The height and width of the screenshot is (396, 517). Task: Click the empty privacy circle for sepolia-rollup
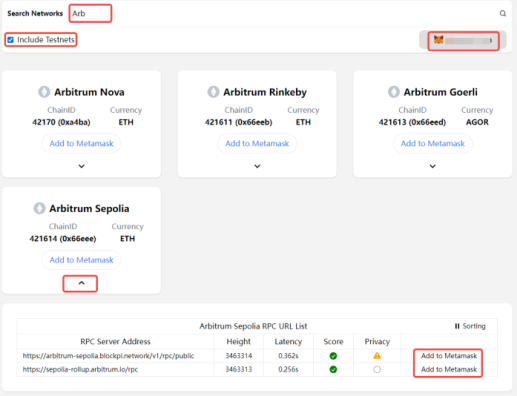[x=377, y=369]
